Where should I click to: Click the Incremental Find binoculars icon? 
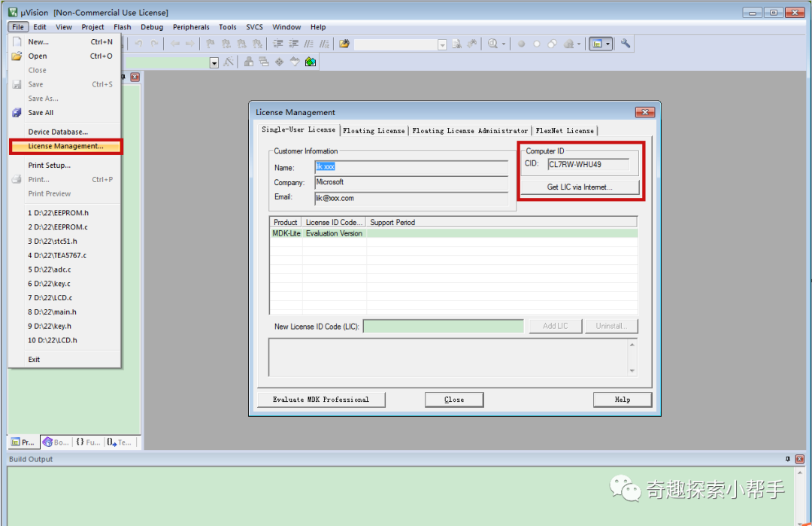click(471, 44)
